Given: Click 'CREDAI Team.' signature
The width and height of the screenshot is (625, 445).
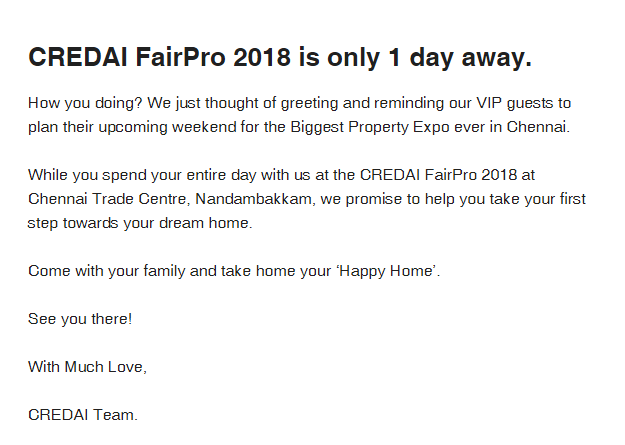Looking at the screenshot, I should pyautogui.click(x=83, y=415).
